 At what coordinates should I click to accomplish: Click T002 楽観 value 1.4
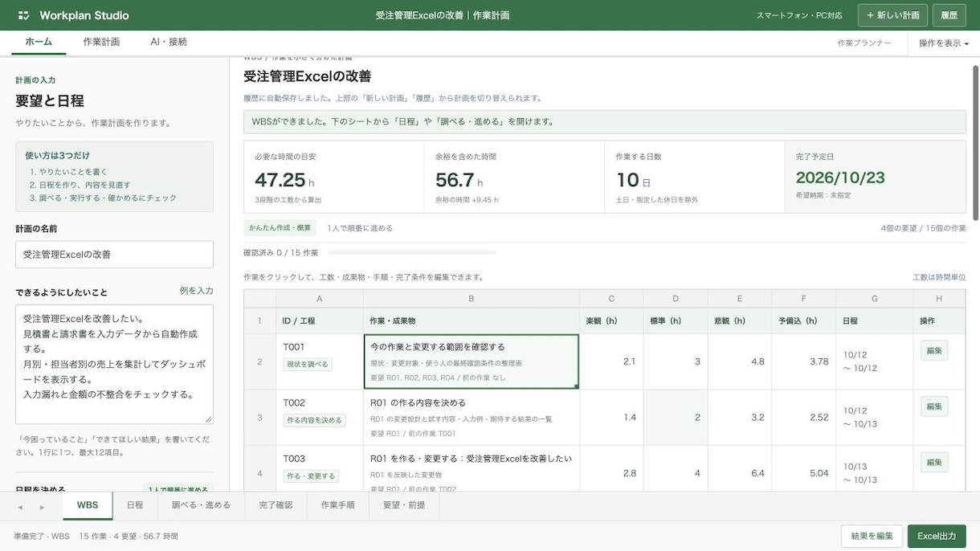pos(611,418)
